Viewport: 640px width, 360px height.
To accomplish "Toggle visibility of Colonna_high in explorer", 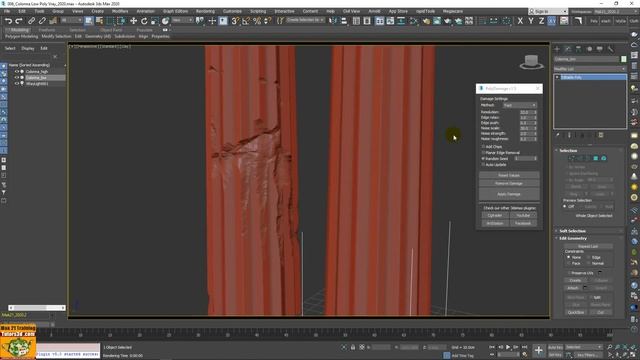I will click(17, 71).
